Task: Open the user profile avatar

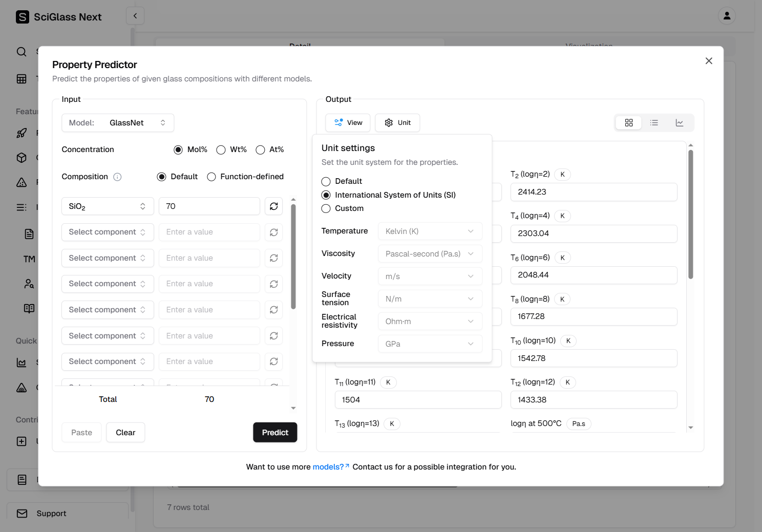Action: point(727,16)
